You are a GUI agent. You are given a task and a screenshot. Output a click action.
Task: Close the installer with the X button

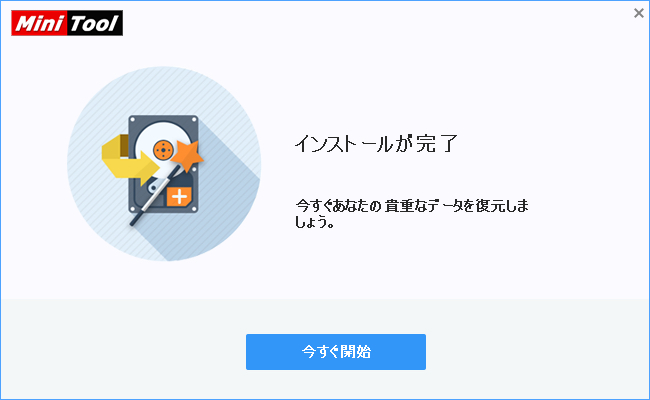(x=639, y=13)
